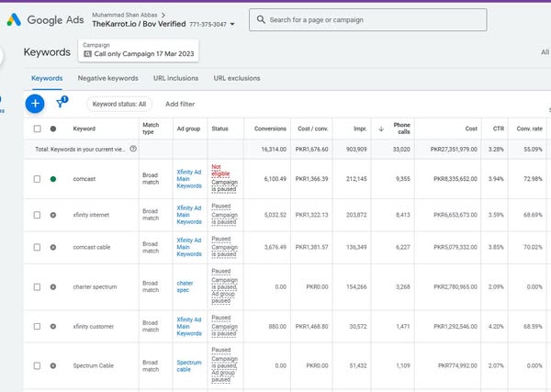Sort by the Conversions column header

tap(270, 129)
